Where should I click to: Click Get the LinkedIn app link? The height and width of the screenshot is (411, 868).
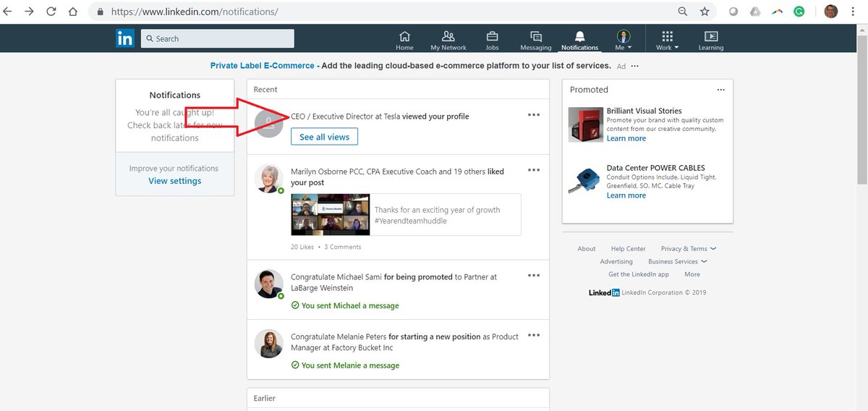point(639,274)
